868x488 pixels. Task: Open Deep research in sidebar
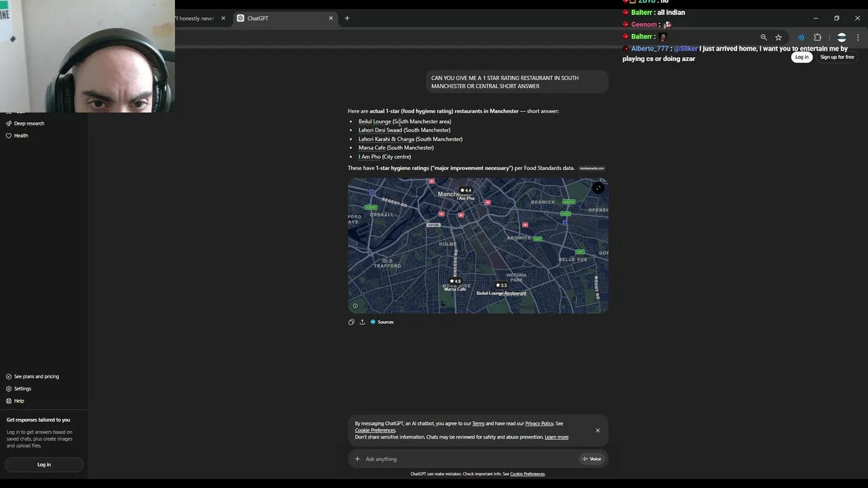(25, 123)
